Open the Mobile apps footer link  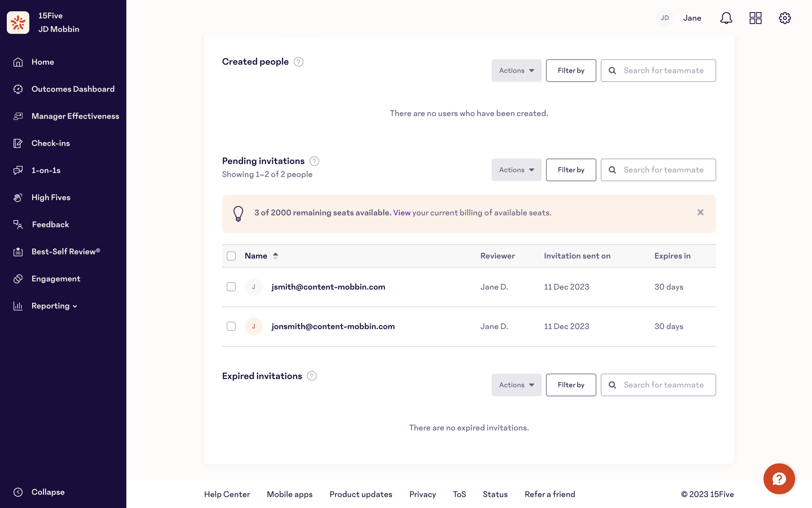click(x=290, y=494)
